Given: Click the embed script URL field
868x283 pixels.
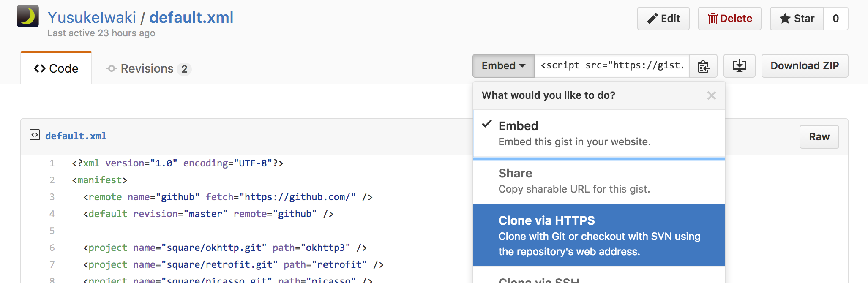Looking at the screenshot, I should [x=611, y=66].
